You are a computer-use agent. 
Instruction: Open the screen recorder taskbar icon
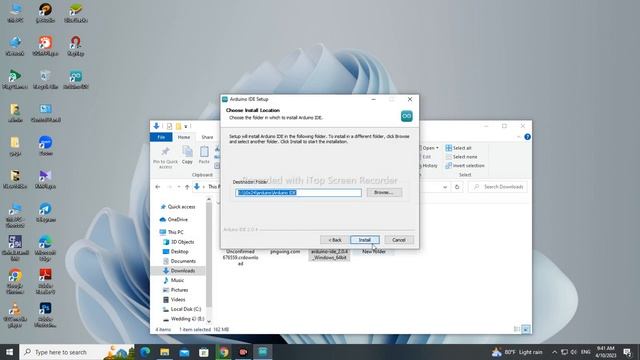(x=243, y=352)
